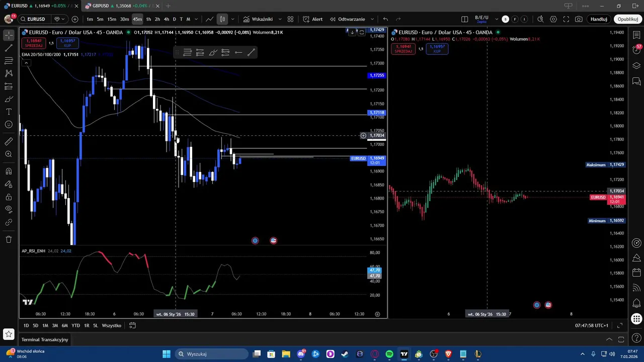This screenshot has width=644, height=362.
Task: Open a new browser tab
Action: click(x=168, y=6)
